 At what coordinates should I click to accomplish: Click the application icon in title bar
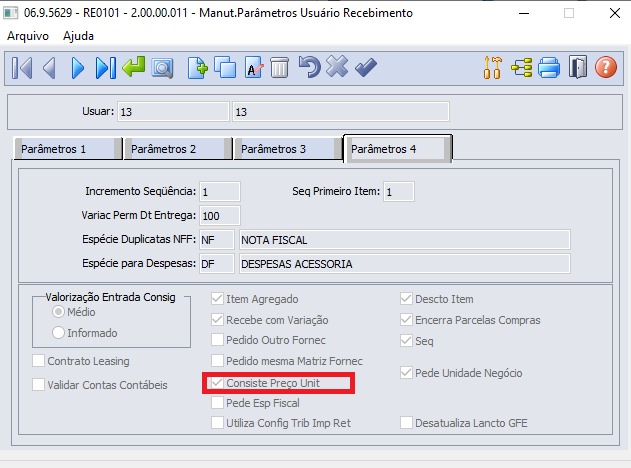point(10,13)
